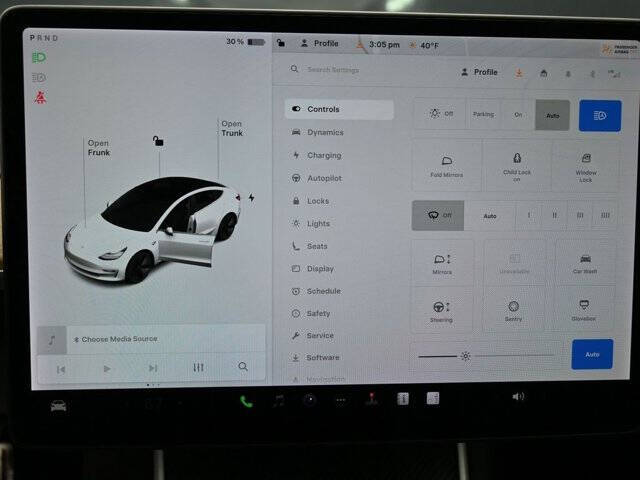
Task: Go to the Lights settings
Action: (x=311, y=224)
